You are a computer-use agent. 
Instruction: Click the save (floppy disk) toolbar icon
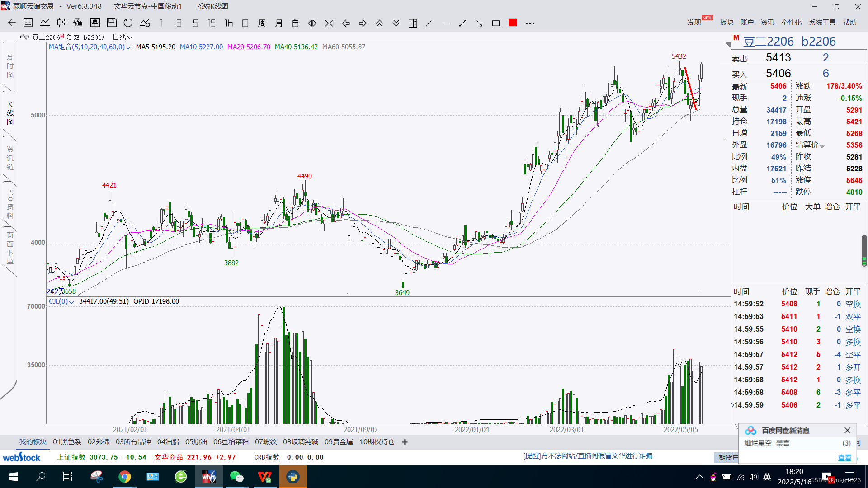pos(112,23)
